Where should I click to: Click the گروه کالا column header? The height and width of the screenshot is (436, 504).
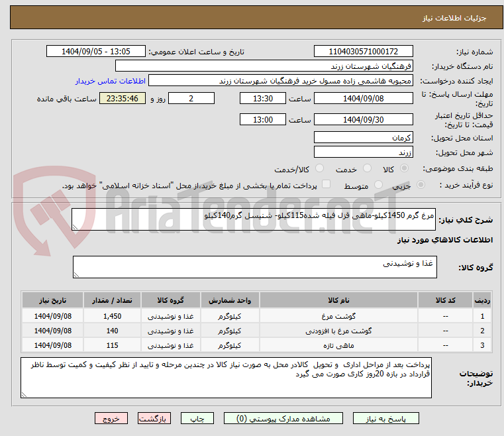(x=170, y=300)
